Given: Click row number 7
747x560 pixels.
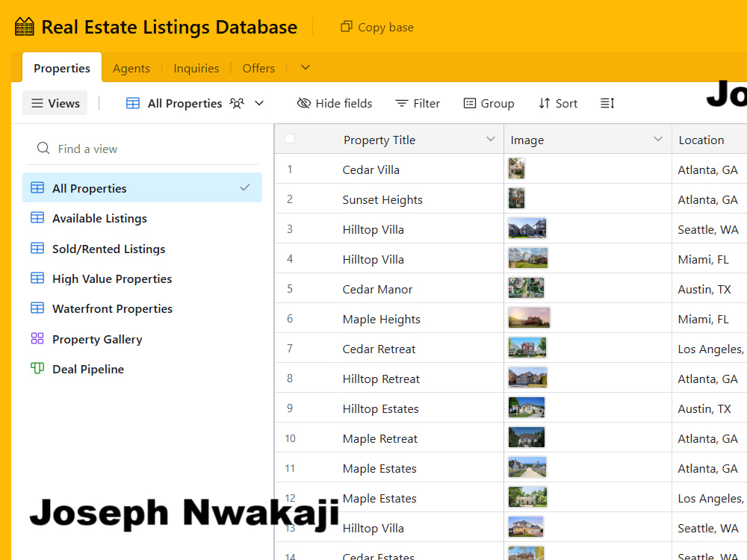Looking at the screenshot, I should pos(290,349).
